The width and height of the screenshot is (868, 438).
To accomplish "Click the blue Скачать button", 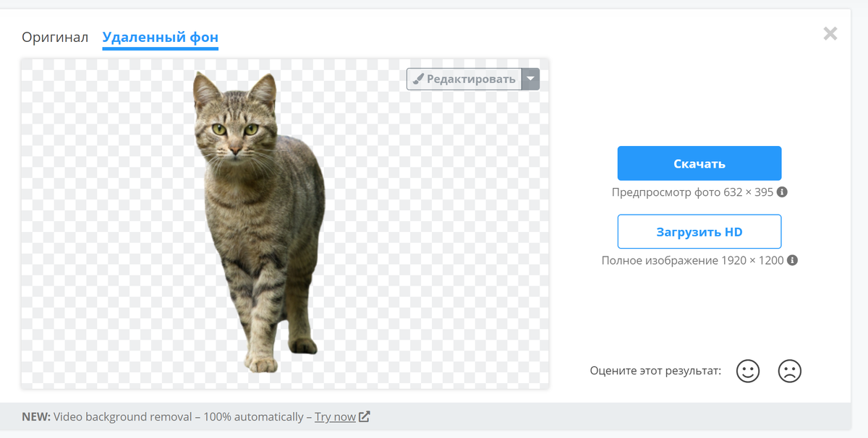I will tap(699, 163).
